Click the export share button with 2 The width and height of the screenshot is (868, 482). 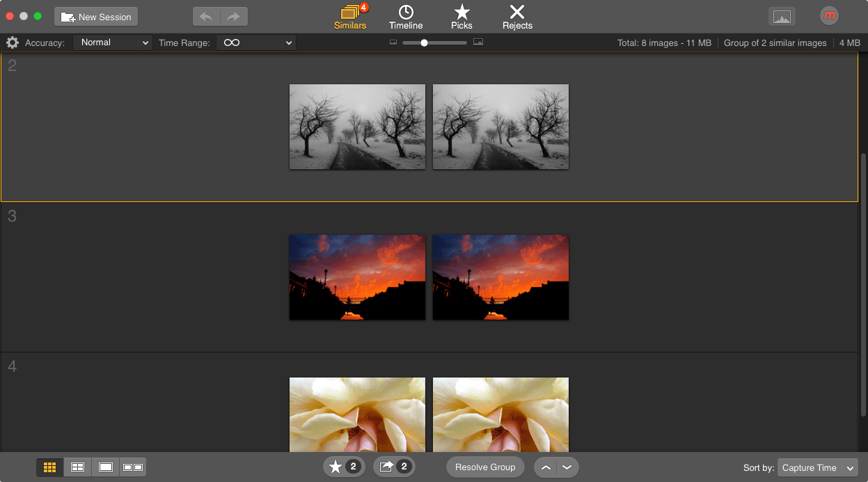coord(394,467)
